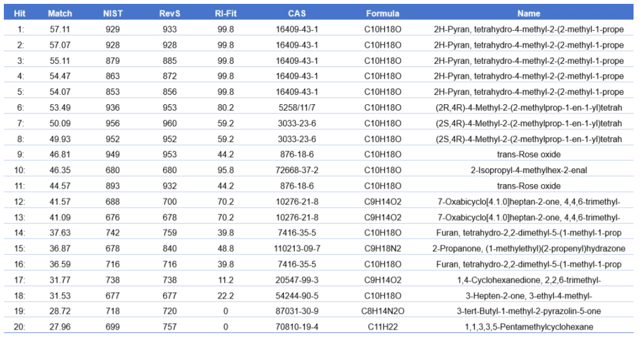
Task: Click formula cell C8H14N2O
Action: 384,311
